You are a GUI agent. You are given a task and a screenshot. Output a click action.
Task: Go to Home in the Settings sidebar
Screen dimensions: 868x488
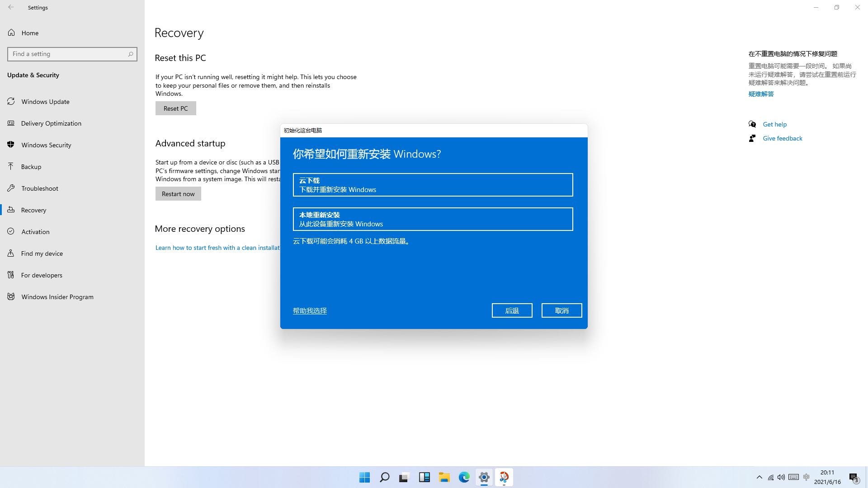(x=30, y=33)
